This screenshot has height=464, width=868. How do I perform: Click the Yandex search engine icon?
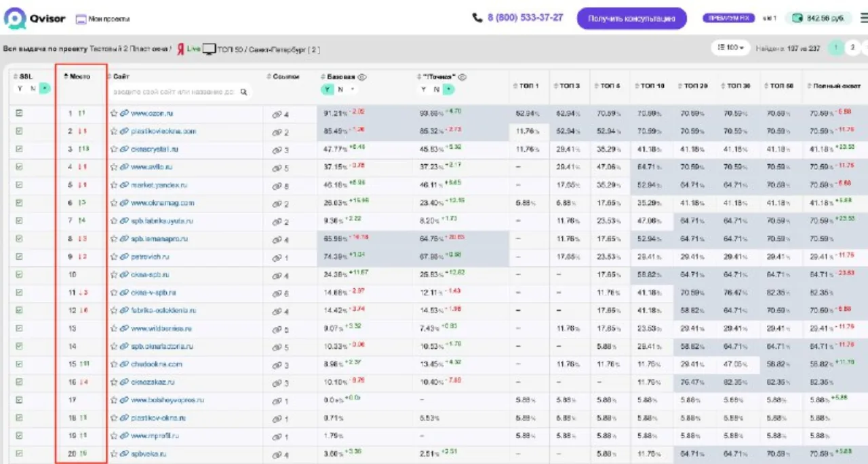click(180, 50)
